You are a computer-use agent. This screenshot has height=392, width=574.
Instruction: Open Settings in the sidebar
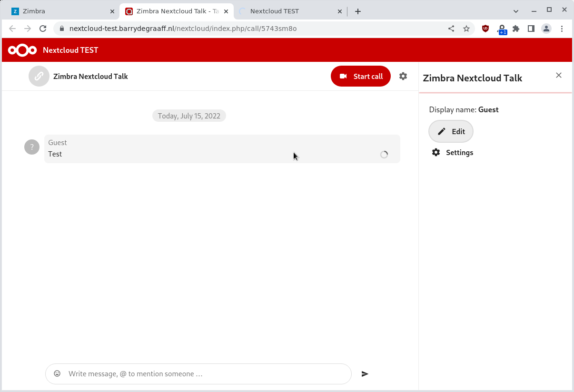click(x=452, y=152)
